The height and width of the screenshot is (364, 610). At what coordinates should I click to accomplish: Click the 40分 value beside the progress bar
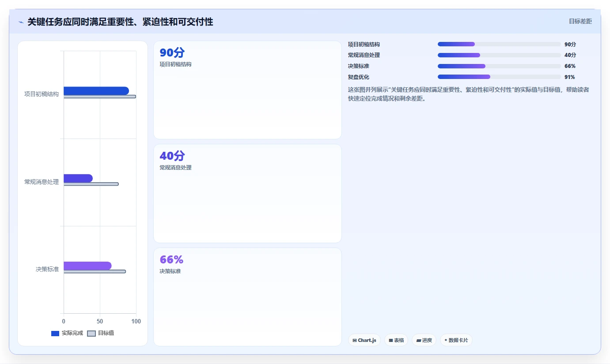point(570,55)
